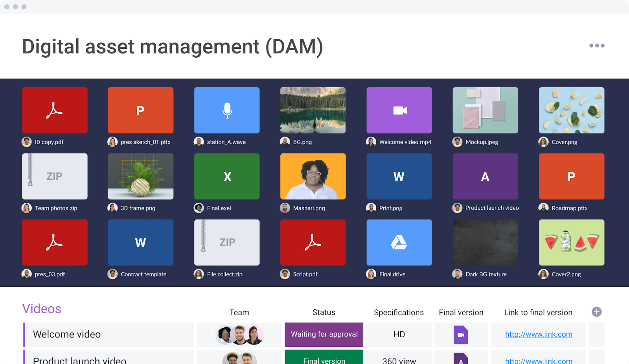Click the video file icon in Final version
Viewport: 629px width, 364px height.
(461, 335)
